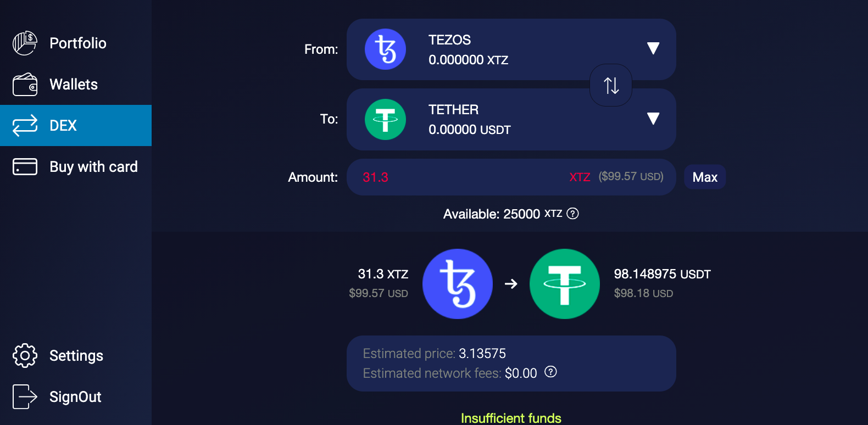868x425 pixels.
Task: Open the Wallets section
Action: coord(74,84)
